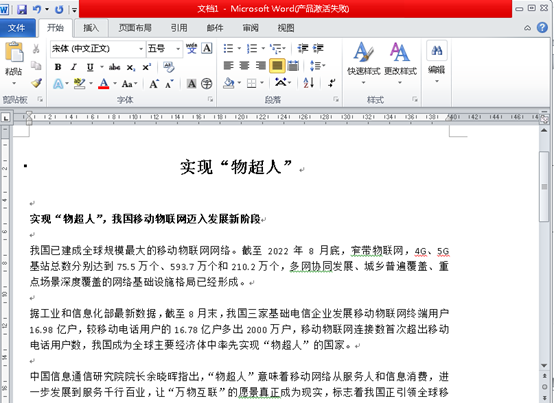The height and width of the screenshot is (403, 554).
Task: Switch to the 插入 ribbon tab
Action: coord(91,28)
